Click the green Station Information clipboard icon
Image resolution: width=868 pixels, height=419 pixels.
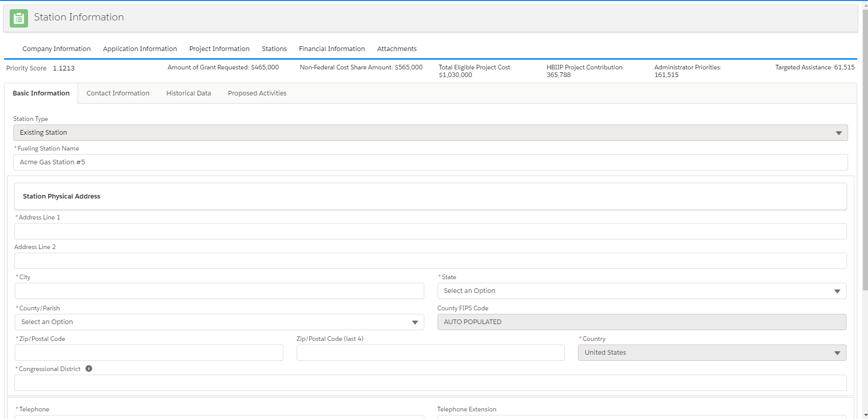[19, 18]
